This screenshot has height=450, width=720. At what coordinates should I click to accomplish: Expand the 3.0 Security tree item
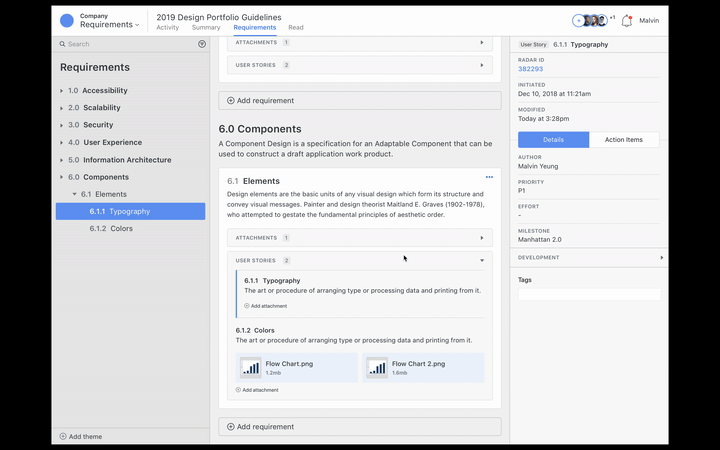pyautogui.click(x=62, y=125)
